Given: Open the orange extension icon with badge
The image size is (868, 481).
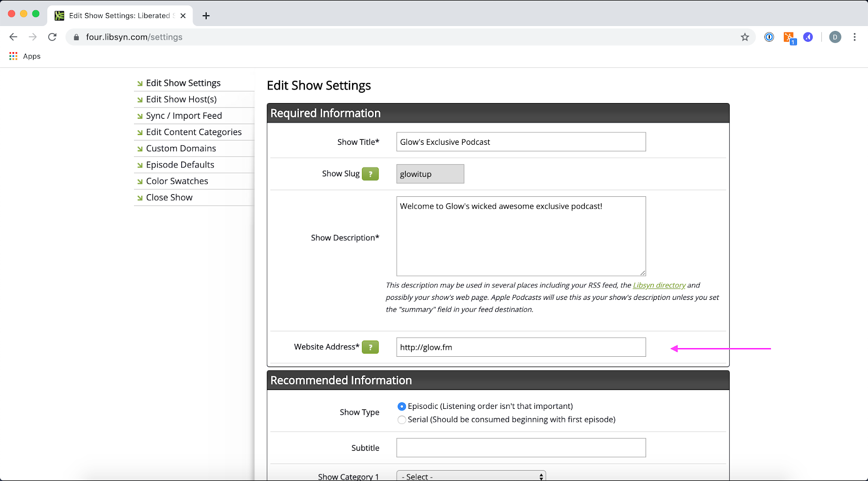Looking at the screenshot, I should (789, 37).
